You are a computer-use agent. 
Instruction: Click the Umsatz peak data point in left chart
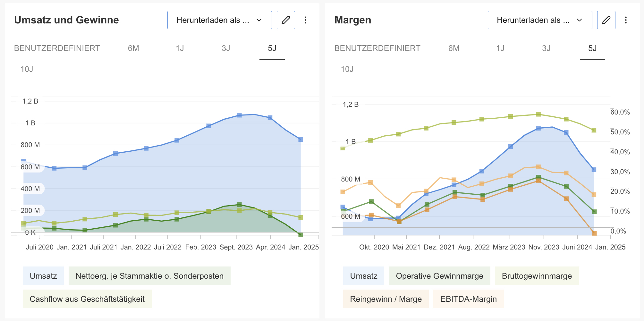pyautogui.click(x=239, y=115)
